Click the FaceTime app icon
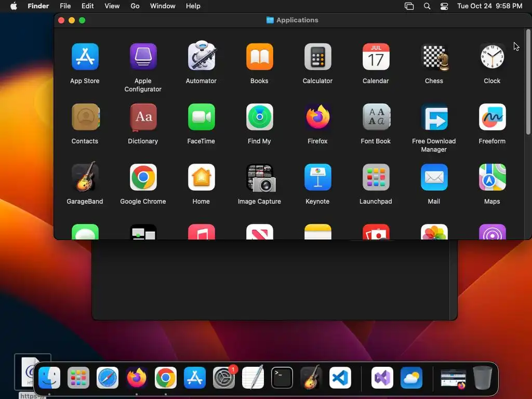 point(201,117)
